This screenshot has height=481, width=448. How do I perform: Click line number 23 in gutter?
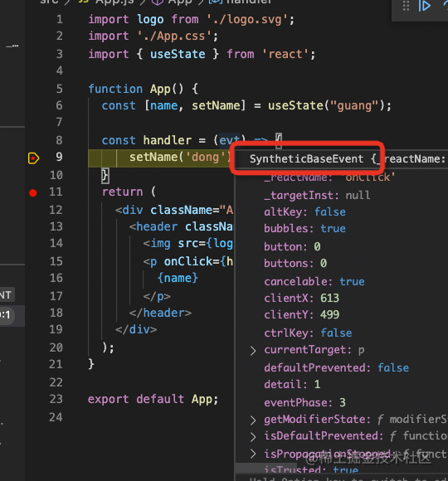(x=56, y=399)
